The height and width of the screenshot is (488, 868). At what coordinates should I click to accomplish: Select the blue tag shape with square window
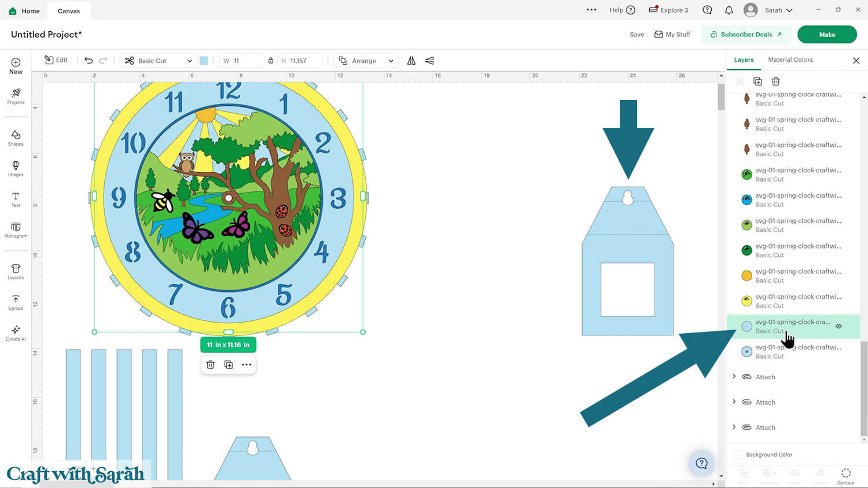tap(628, 261)
